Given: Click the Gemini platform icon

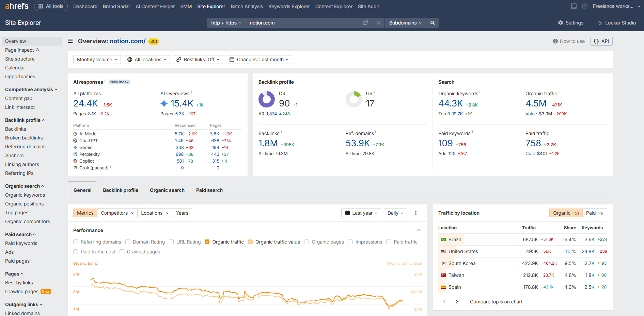Looking at the screenshot, I should tap(75, 147).
